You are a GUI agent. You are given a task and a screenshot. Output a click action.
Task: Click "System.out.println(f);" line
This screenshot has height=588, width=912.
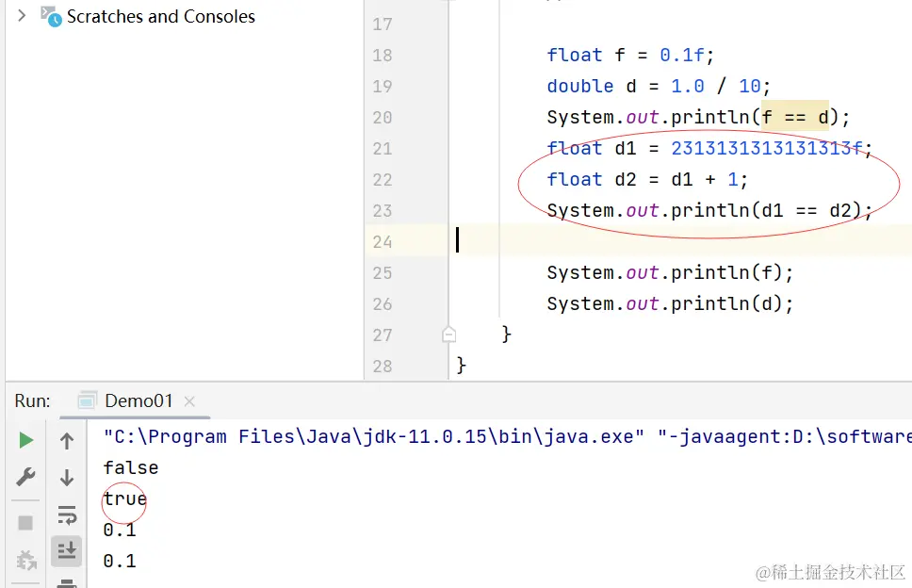coord(670,272)
